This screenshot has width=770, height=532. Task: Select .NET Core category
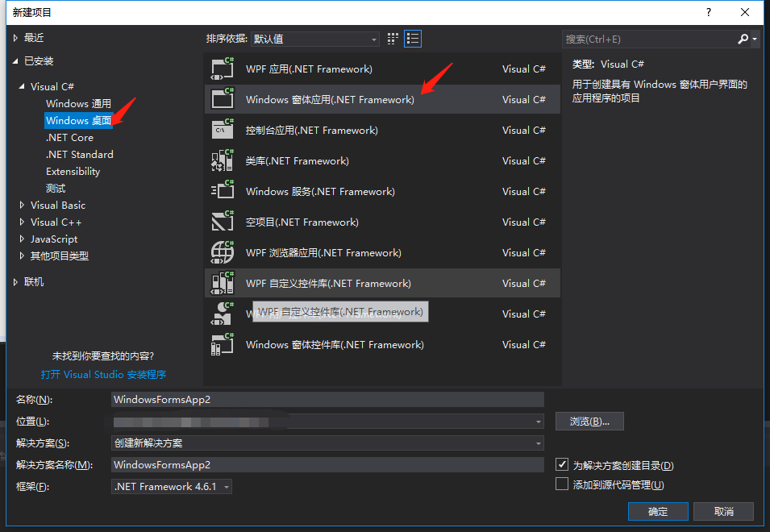(x=69, y=137)
